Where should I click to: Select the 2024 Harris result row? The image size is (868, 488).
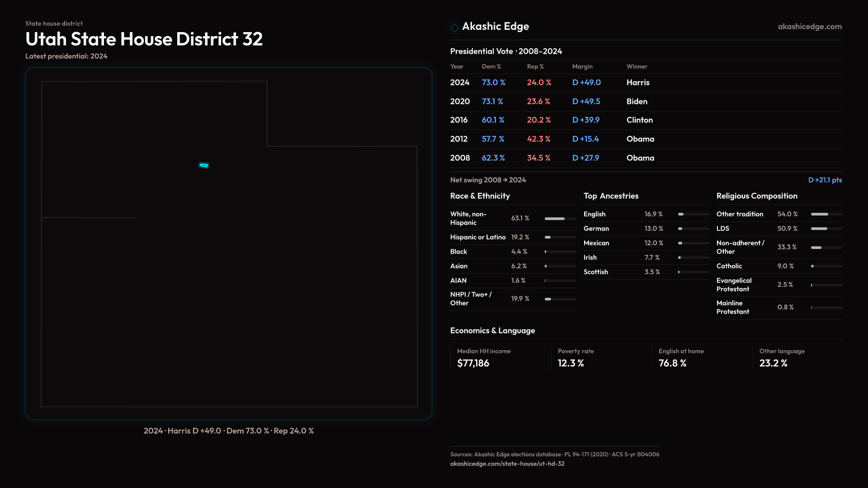coord(637,83)
